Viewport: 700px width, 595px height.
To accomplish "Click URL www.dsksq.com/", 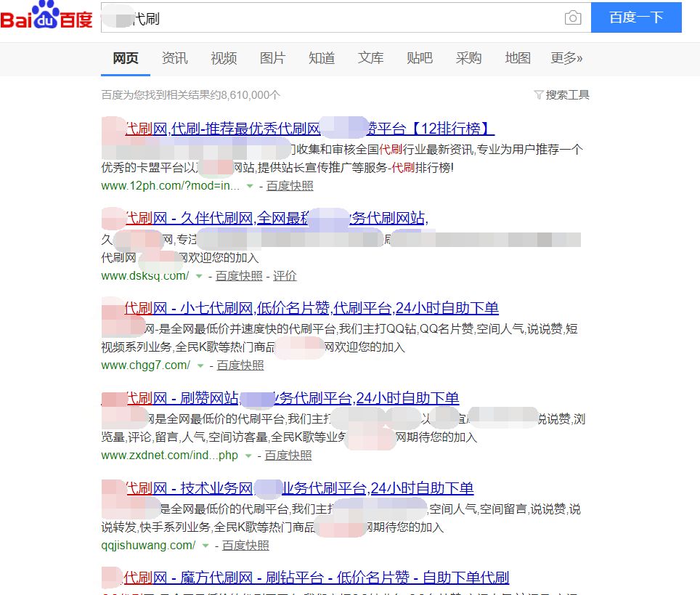I will 145,275.
